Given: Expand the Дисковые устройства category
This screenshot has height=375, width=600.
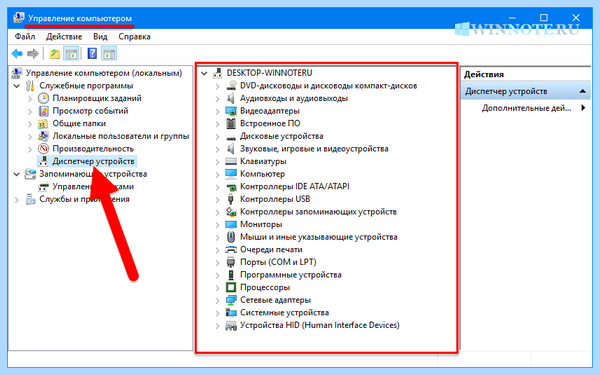Looking at the screenshot, I should click(x=217, y=137).
